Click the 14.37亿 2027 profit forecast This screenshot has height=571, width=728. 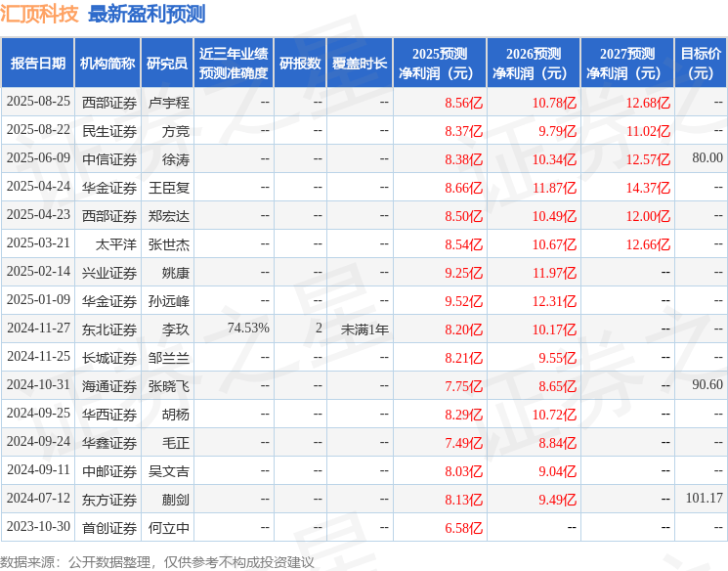pos(647,187)
